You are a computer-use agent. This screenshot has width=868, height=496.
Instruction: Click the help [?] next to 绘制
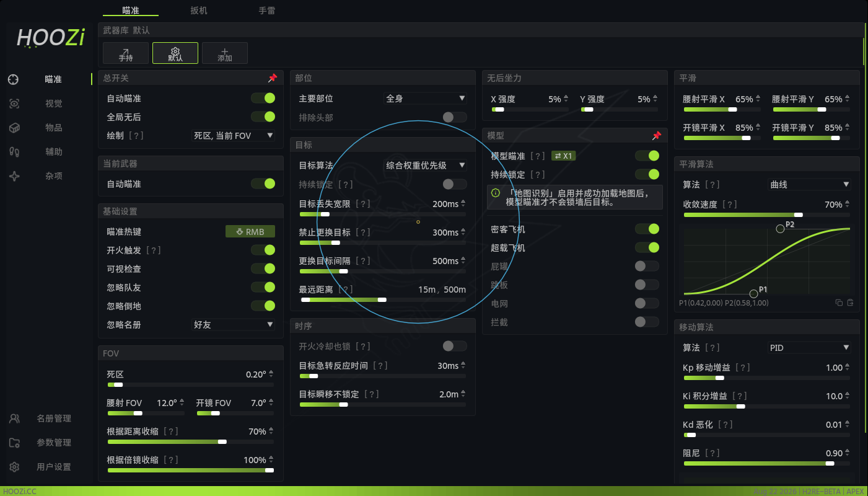coord(136,135)
